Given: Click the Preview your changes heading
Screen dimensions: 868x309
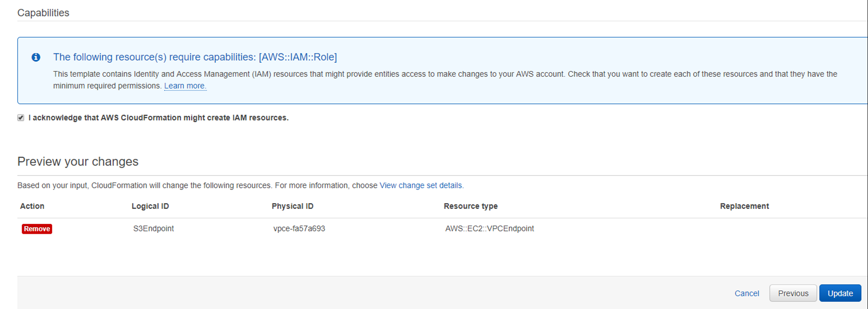Looking at the screenshot, I should (x=78, y=162).
